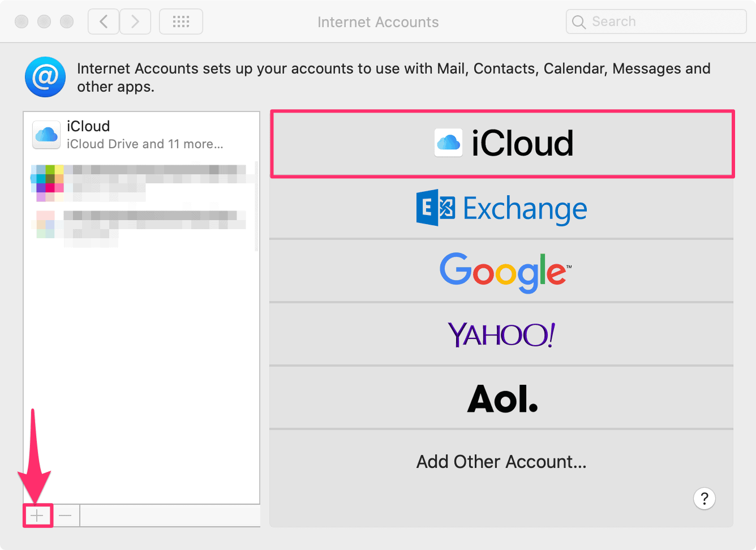Go back with the left chevron

(x=104, y=22)
